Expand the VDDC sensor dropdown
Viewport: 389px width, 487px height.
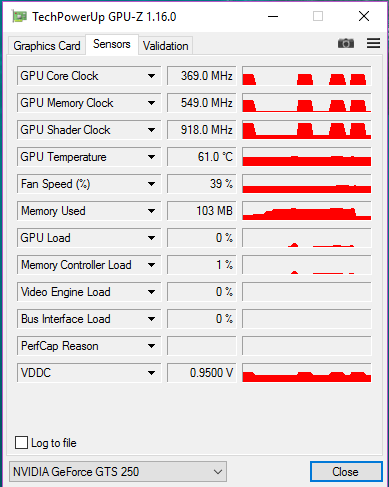point(151,373)
